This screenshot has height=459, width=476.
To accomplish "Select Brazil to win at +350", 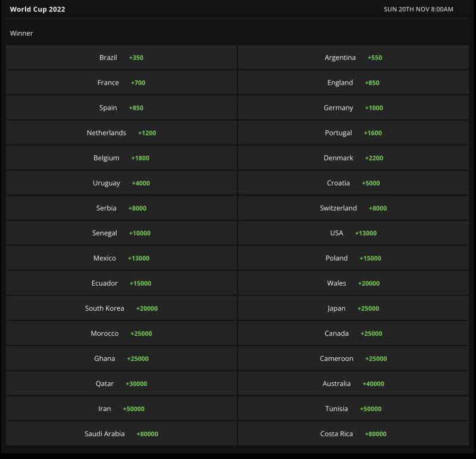I will coord(121,58).
